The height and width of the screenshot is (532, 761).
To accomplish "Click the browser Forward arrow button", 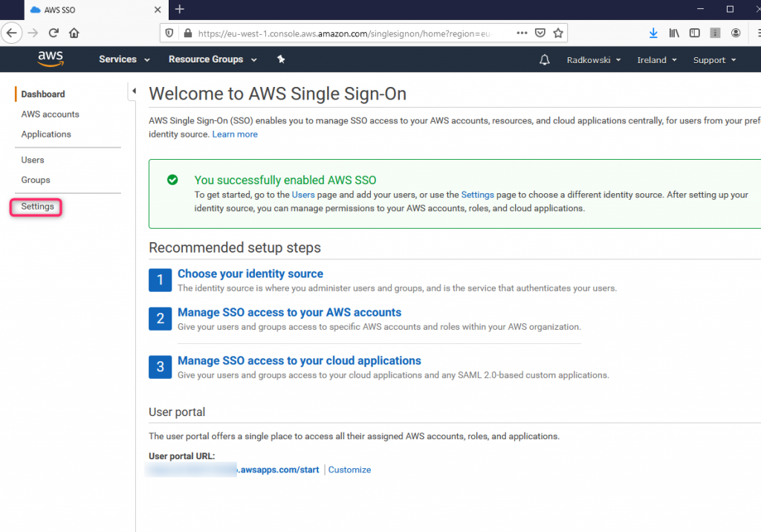I will [33, 33].
